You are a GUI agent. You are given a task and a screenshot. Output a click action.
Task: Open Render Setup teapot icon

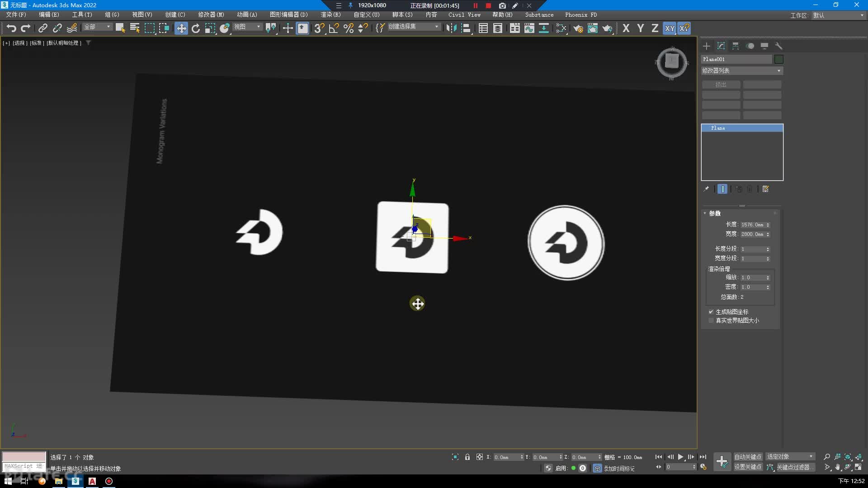pos(578,28)
